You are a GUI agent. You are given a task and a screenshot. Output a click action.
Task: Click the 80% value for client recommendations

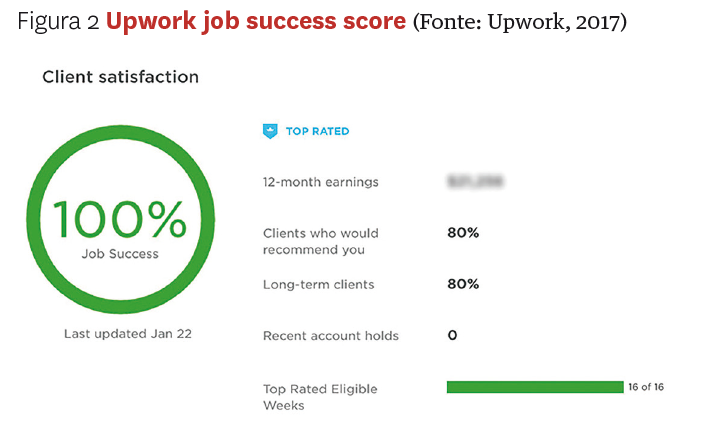coord(463,233)
